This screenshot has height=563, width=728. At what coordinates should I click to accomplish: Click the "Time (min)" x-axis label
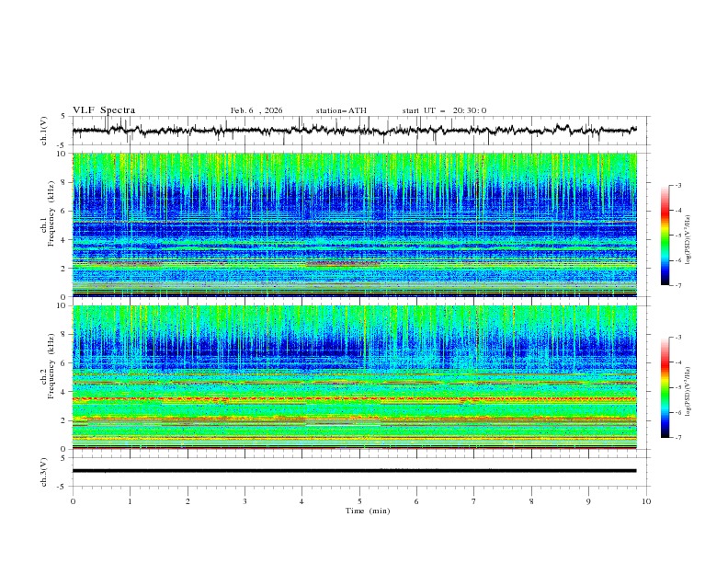368,511
